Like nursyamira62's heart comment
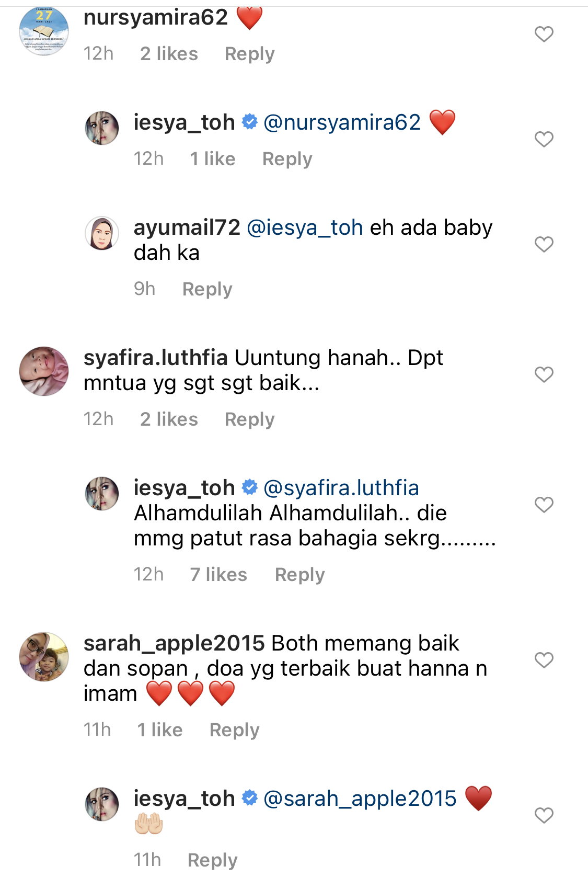The width and height of the screenshot is (588, 889). [x=544, y=35]
